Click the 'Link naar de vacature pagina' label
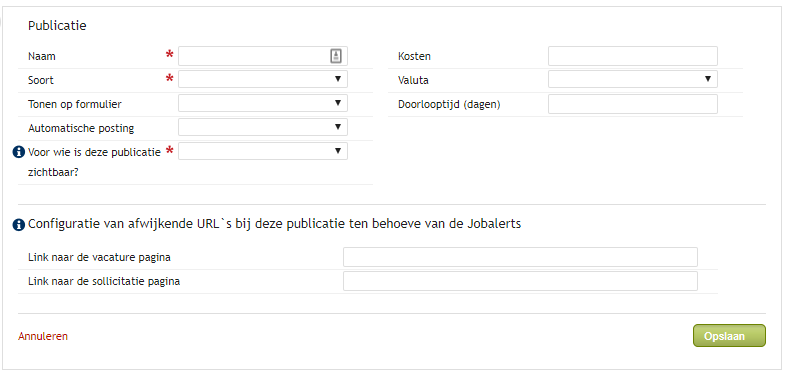This screenshot has width=785, height=374. [99, 258]
